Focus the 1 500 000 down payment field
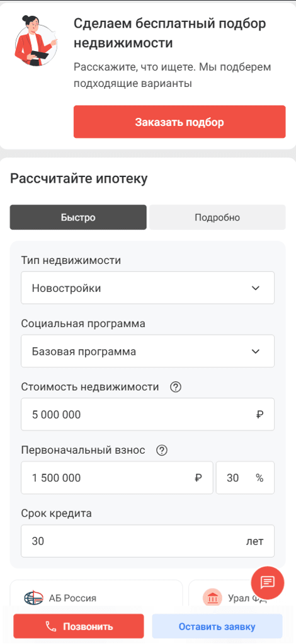 [x=117, y=478]
